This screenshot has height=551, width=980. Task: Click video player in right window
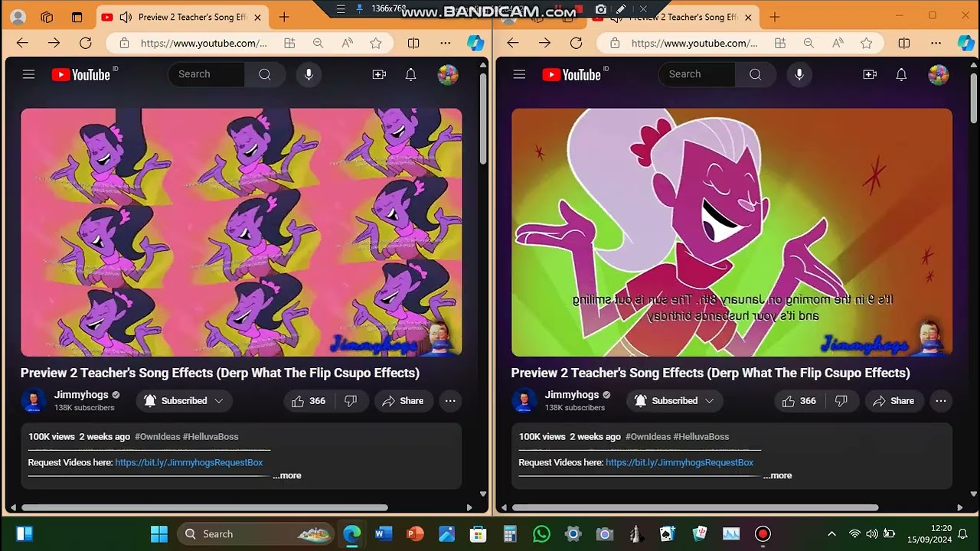[732, 233]
